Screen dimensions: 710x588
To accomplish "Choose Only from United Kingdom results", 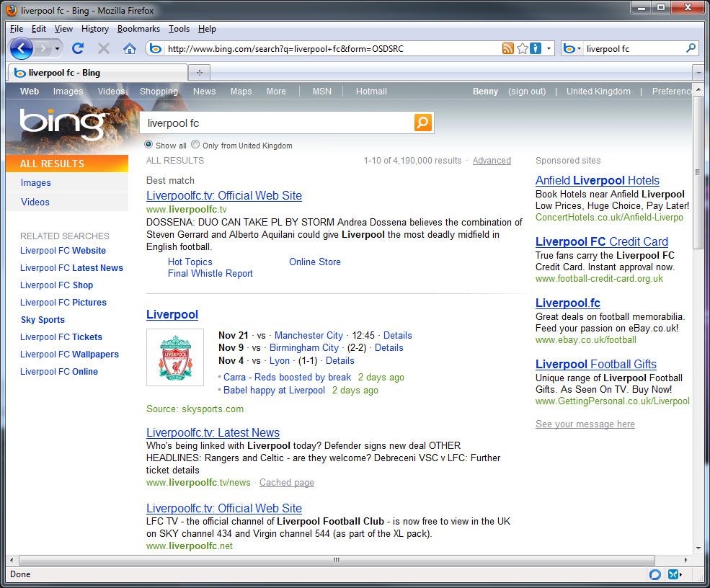I will [195, 146].
